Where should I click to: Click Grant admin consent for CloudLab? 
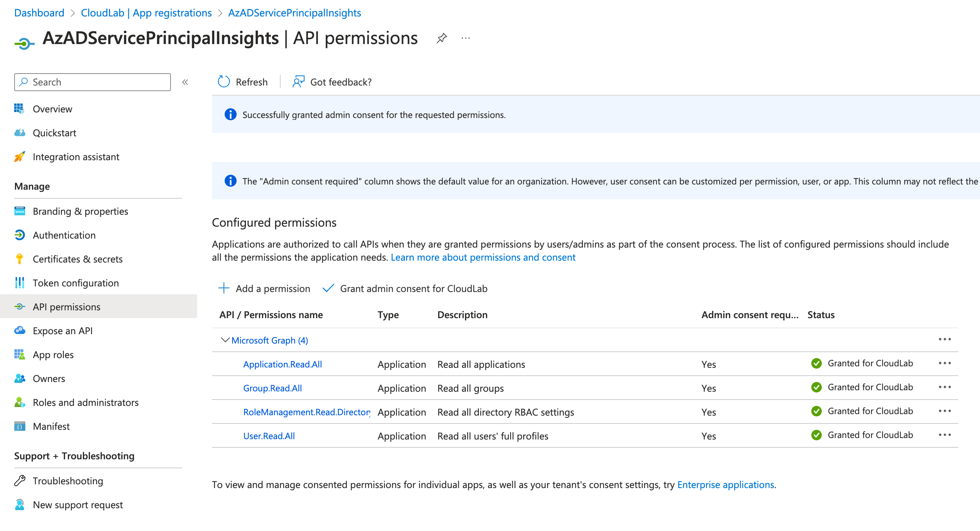pos(405,289)
